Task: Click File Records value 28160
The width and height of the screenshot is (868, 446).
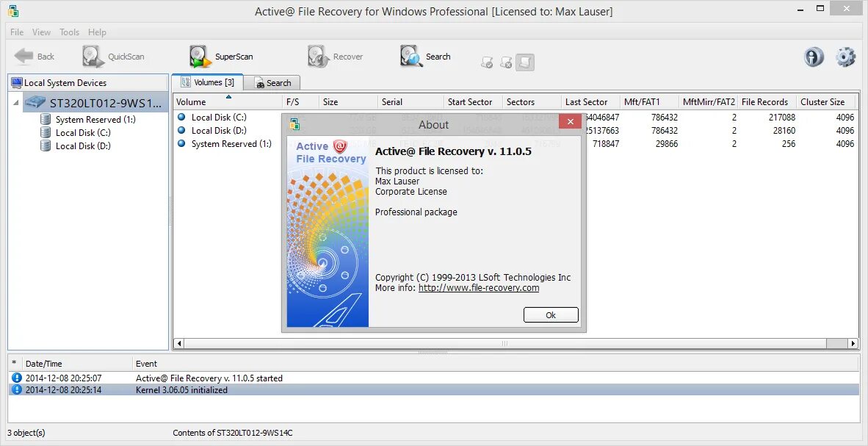Action: [x=784, y=131]
